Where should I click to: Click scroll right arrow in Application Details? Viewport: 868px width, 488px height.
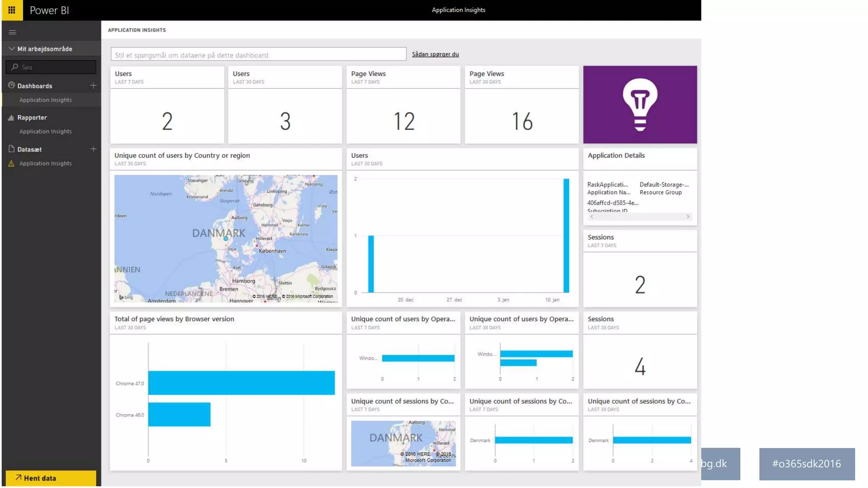coord(688,216)
